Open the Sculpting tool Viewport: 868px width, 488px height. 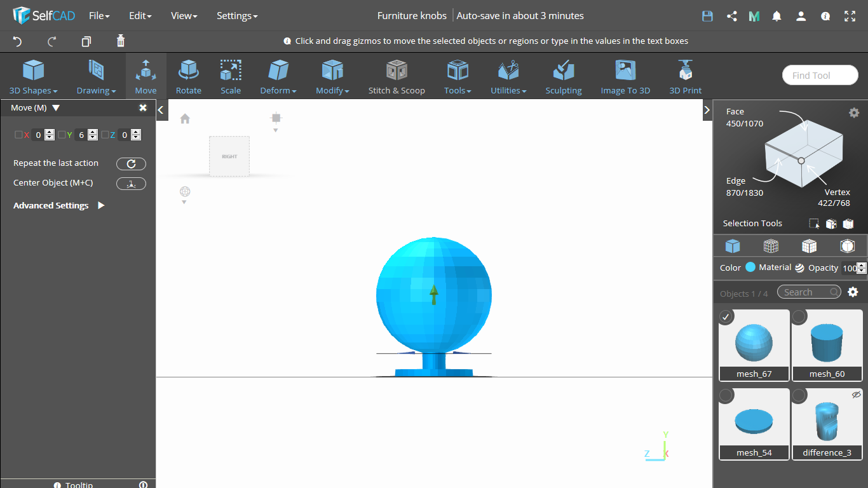pos(564,76)
